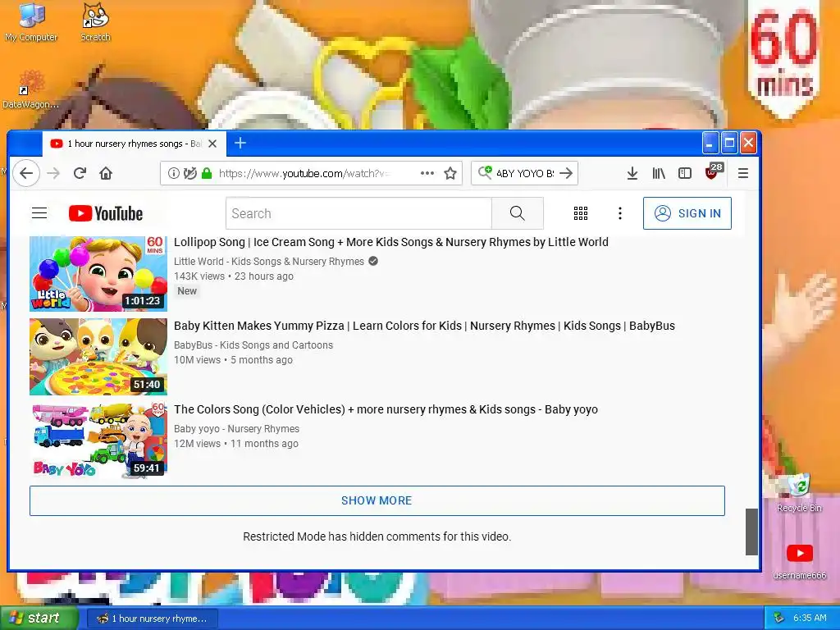Click the YouTube Search input field
Screen dimensions: 840x630
click(358, 213)
